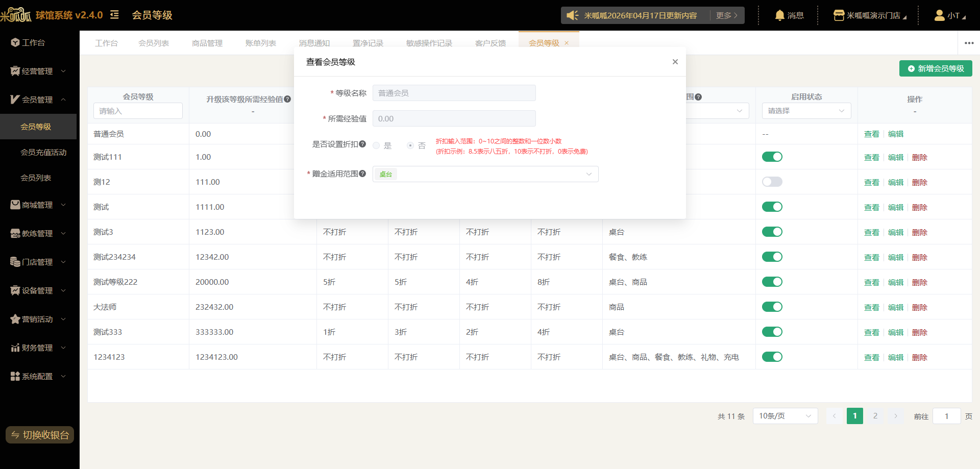
Task: Switch to the 商品管理 tab
Action: click(207, 43)
